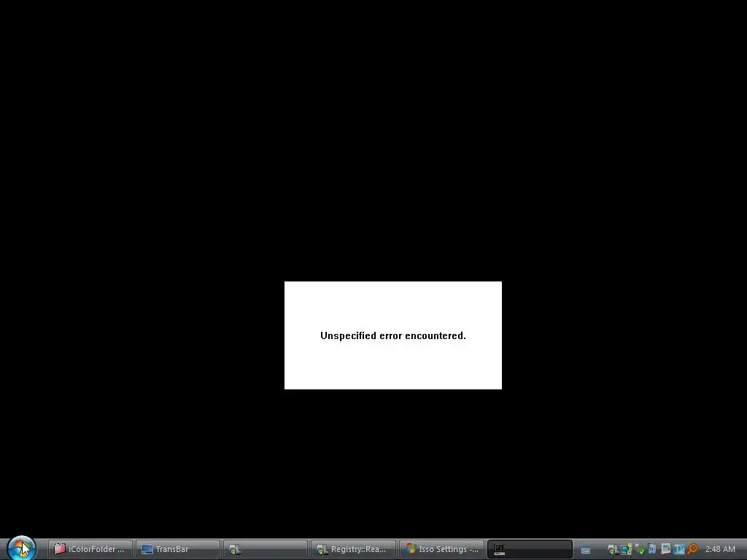747x560 pixels.
Task: Open the Windows Start orb menu
Action: tap(21, 548)
